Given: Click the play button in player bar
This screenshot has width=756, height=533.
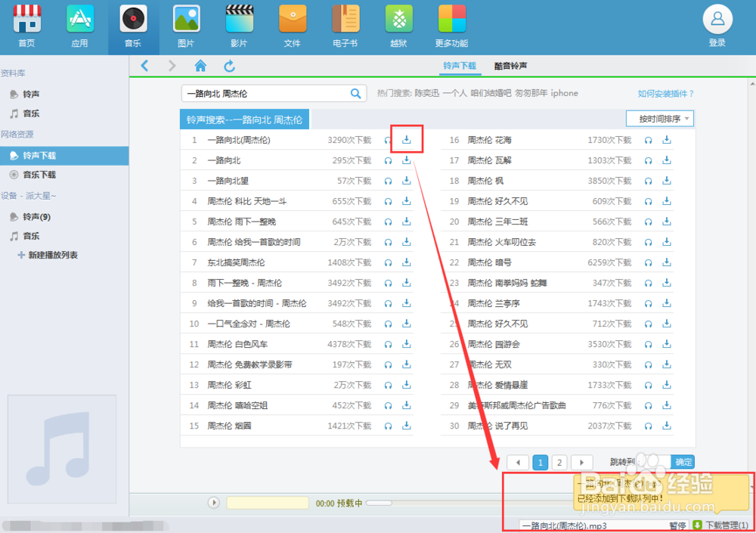Looking at the screenshot, I should 214,503.
